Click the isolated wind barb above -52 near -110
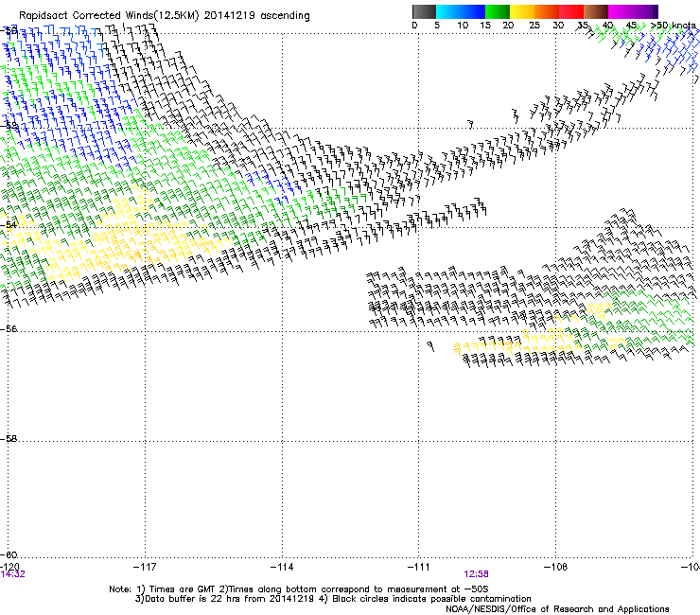Screen dimensions: 700x615 [x=470, y=124]
